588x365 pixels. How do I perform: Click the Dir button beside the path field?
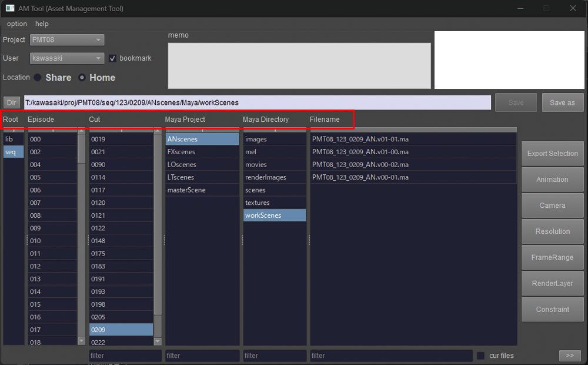tap(12, 102)
